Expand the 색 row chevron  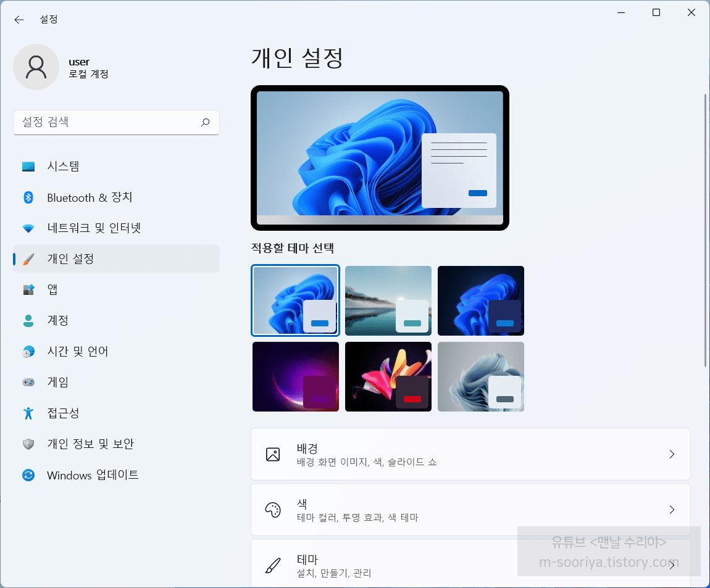click(672, 510)
